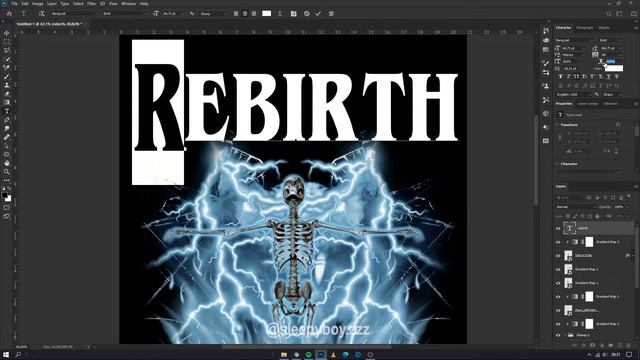Commit current text edits checkmark
This screenshot has height=360, width=640.
(318, 13)
